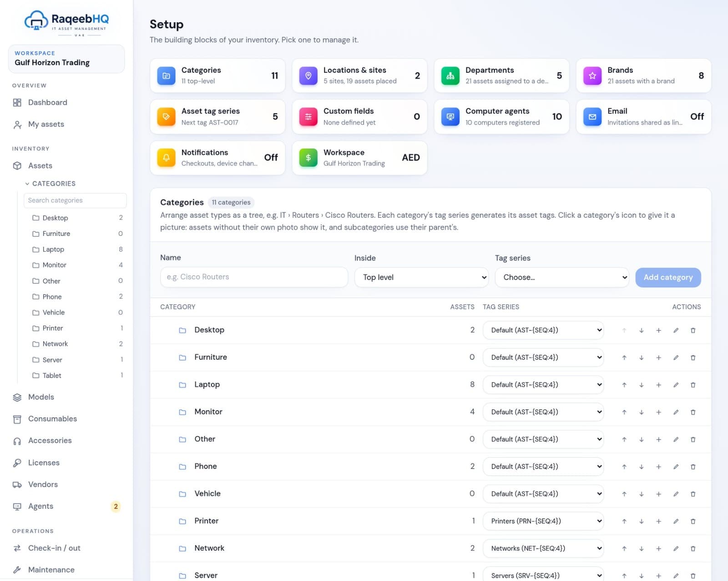Open the Custom fields card

pyautogui.click(x=359, y=117)
